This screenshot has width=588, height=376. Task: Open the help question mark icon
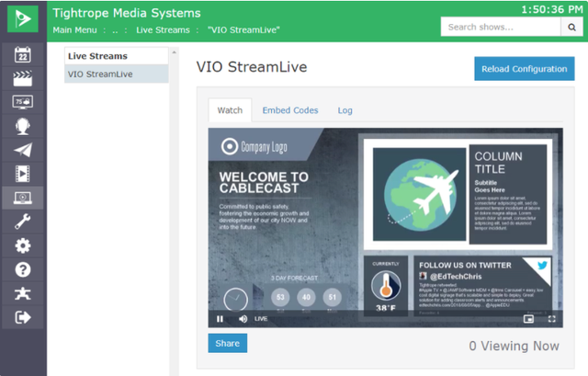[x=22, y=269]
